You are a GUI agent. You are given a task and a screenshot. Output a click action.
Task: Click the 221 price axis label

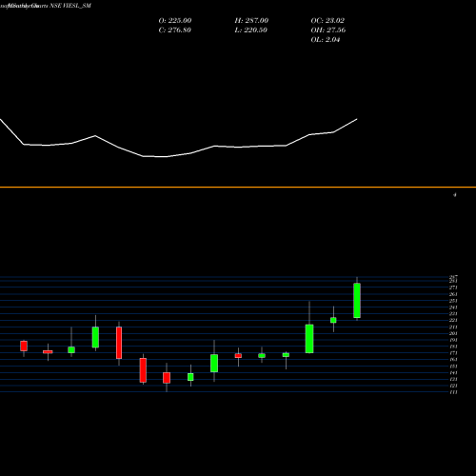[453, 320]
